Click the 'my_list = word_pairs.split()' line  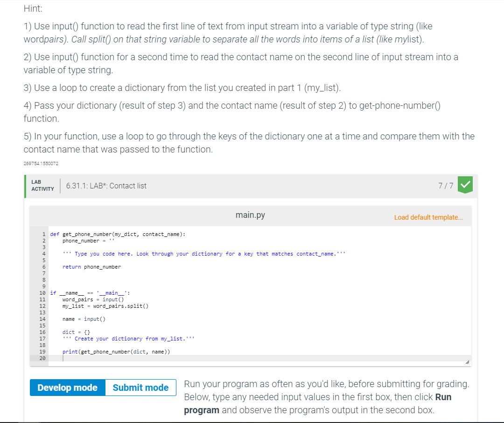tap(105, 306)
